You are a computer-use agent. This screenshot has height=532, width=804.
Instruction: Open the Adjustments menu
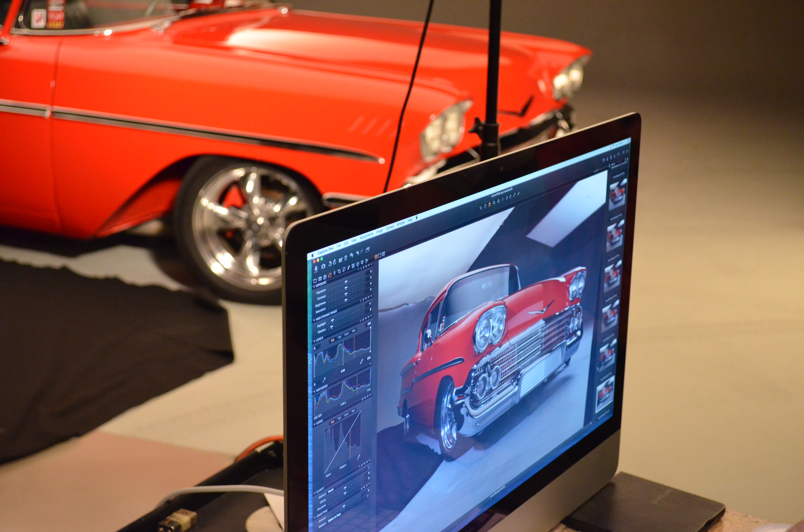[366, 236]
